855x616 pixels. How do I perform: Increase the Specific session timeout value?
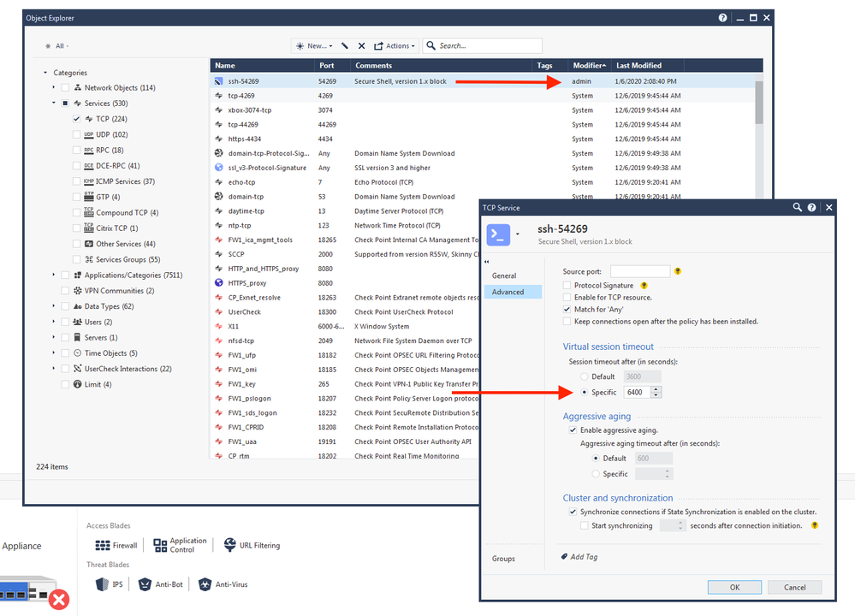[x=656, y=389]
